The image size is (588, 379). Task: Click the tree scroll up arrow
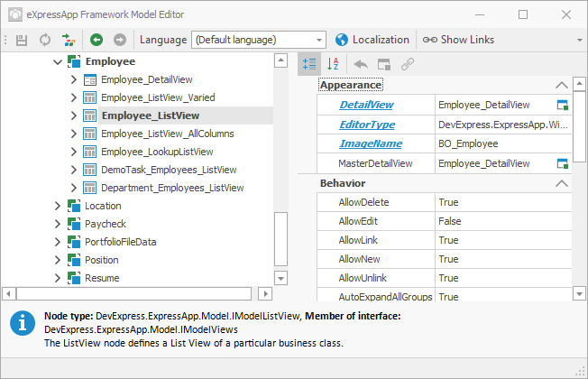280,60
